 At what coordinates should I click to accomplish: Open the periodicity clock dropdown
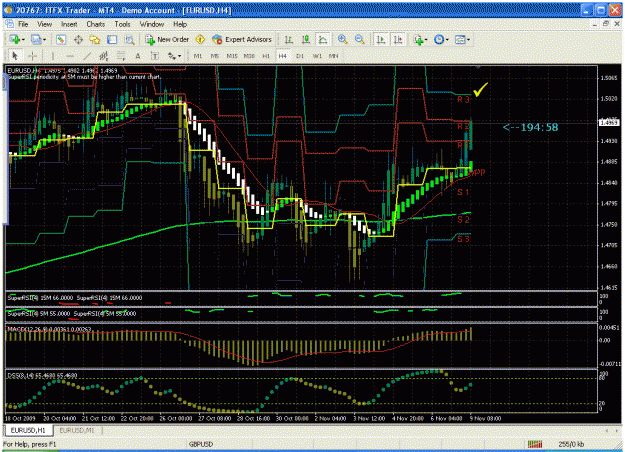pos(447,39)
